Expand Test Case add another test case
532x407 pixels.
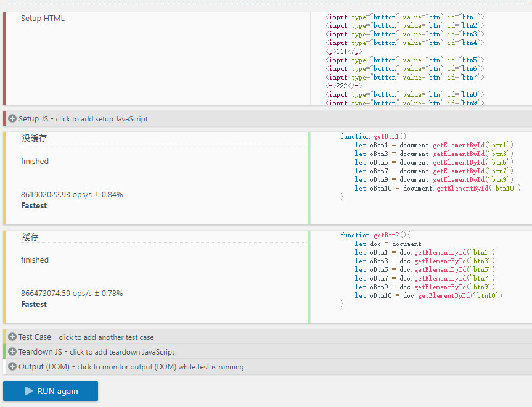pos(268,337)
